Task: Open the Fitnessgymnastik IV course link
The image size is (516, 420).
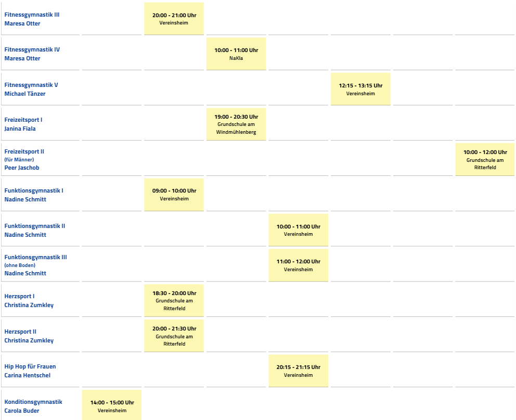Action: coord(32,49)
